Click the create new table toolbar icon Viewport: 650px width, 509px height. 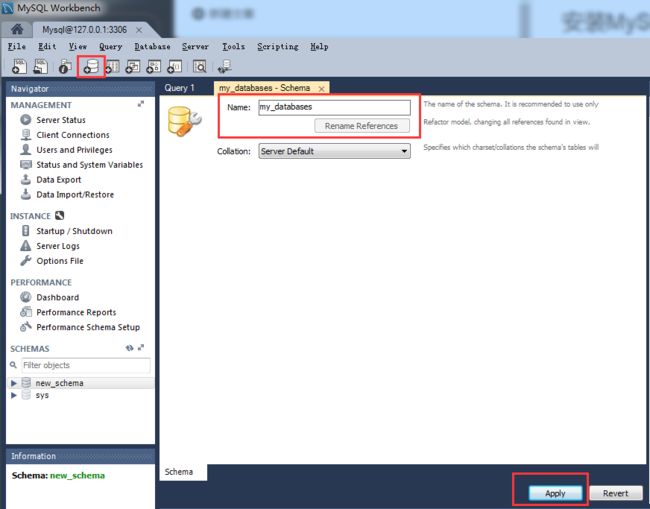(x=112, y=66)
